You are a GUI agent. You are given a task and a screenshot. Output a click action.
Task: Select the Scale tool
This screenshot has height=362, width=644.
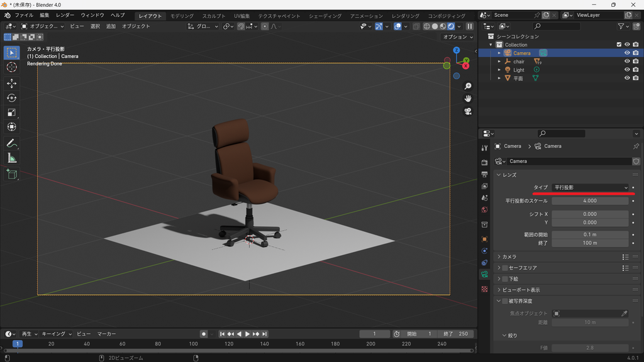tap(11, 112)
